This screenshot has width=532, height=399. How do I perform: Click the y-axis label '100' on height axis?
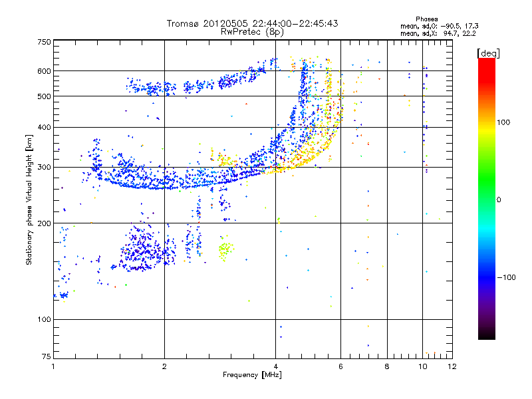coord(44,319)
